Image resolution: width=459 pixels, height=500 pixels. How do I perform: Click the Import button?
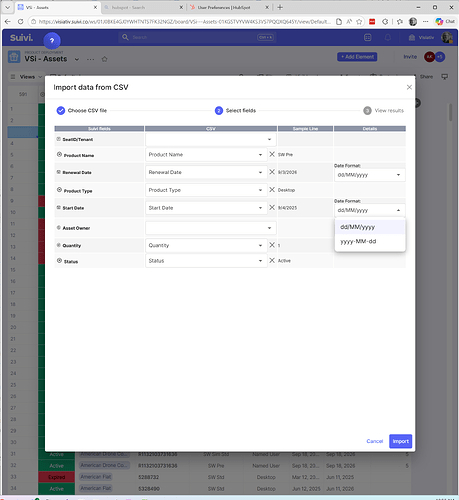[x=400, y=441]
